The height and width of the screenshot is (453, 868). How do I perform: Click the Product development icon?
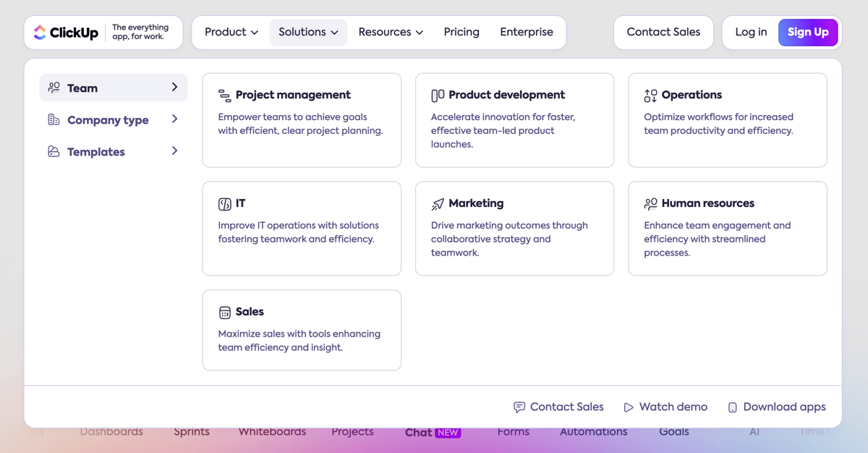pyautogui.click(x=436, y=94)
